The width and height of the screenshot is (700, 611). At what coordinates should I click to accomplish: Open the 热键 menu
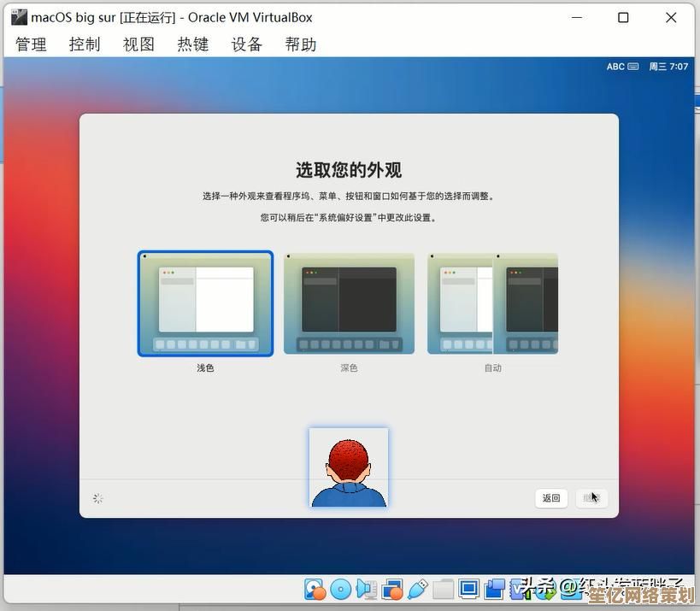tap(192, 44)
